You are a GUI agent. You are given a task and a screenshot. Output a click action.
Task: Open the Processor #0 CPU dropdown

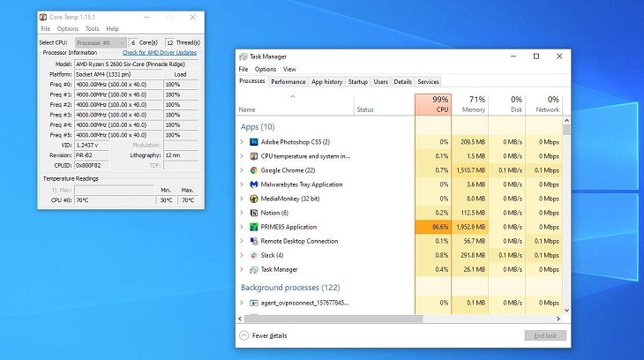point(101,42)
